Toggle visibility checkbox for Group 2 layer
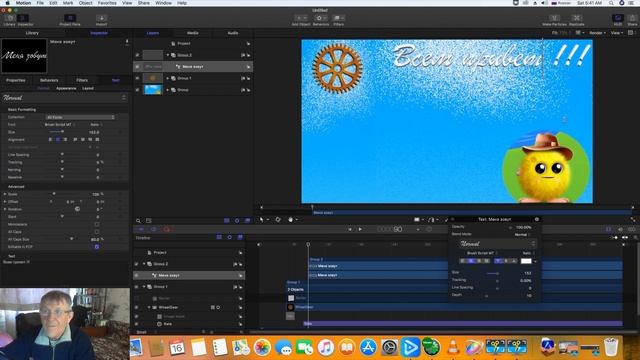640x360 pixels. point(137,55)
